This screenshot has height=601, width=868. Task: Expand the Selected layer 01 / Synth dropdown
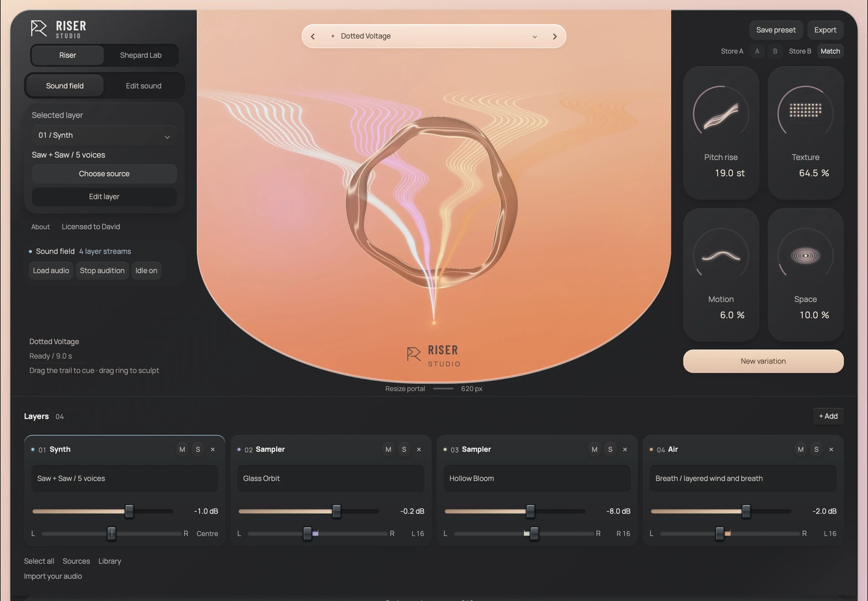pyautogui.click(x=105, y=135)
